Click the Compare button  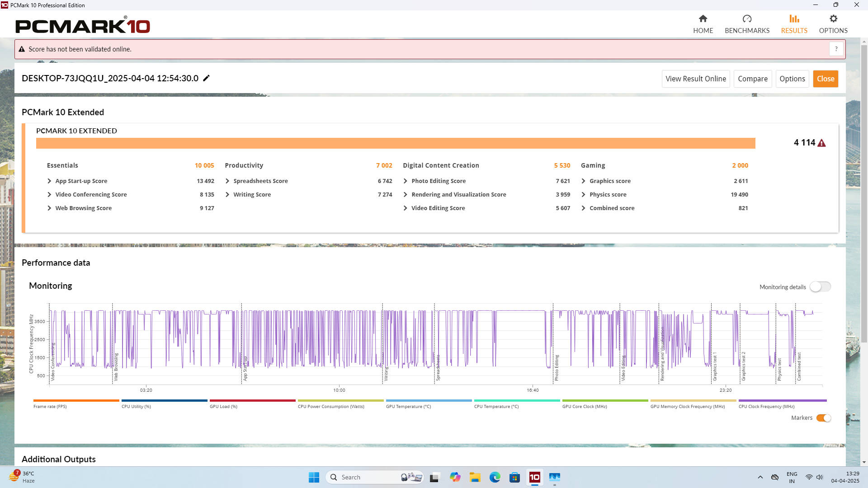pos(753,79)
